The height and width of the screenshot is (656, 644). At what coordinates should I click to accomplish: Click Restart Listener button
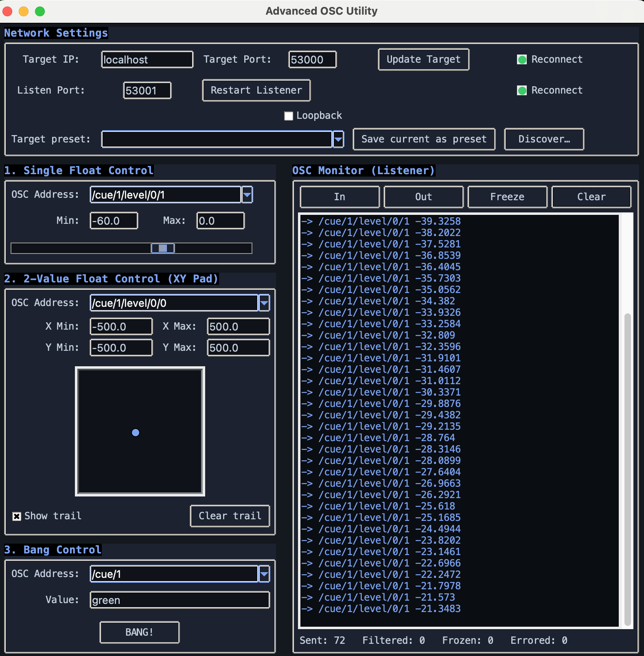coord(256,90)
